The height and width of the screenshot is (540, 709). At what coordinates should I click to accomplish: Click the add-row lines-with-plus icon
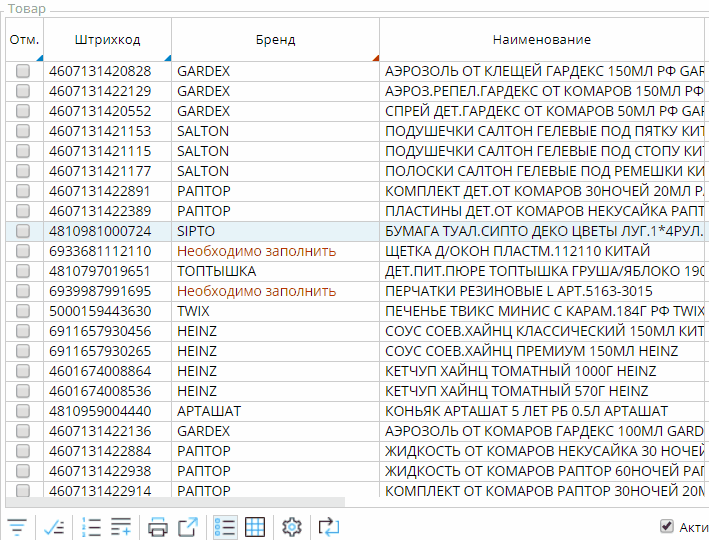[121, 527]
